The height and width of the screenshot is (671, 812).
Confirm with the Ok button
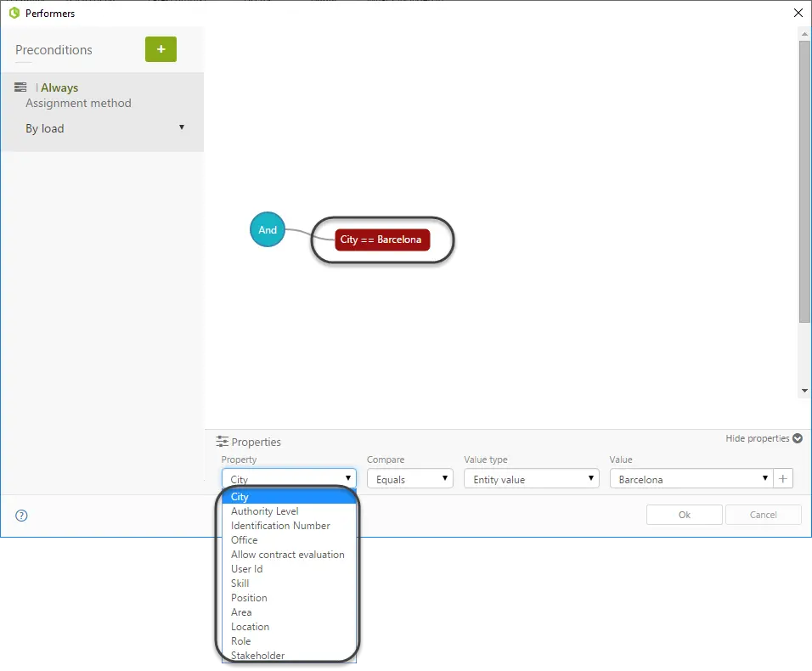click(x=684, y=515)
